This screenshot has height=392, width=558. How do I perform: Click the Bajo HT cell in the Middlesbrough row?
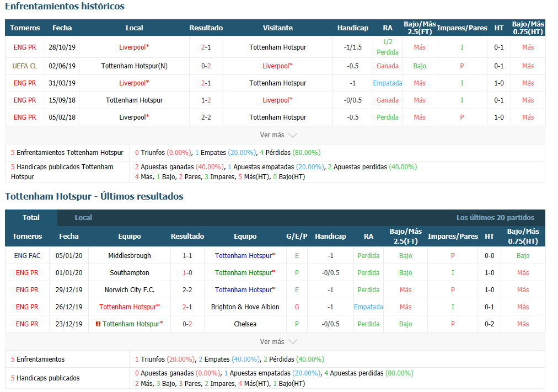(x=523, y=256)
